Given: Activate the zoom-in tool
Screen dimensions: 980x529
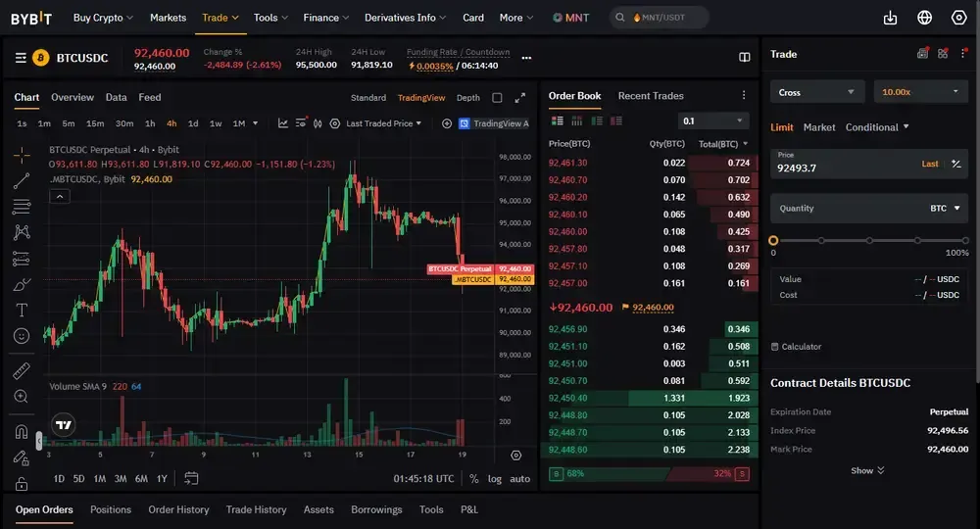Looking at the screenshot, I should [22, 397].
